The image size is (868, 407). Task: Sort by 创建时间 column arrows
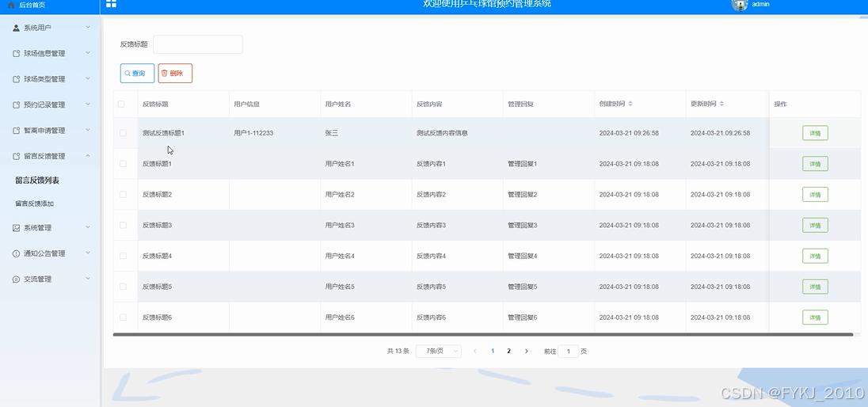tap(630, 104)
